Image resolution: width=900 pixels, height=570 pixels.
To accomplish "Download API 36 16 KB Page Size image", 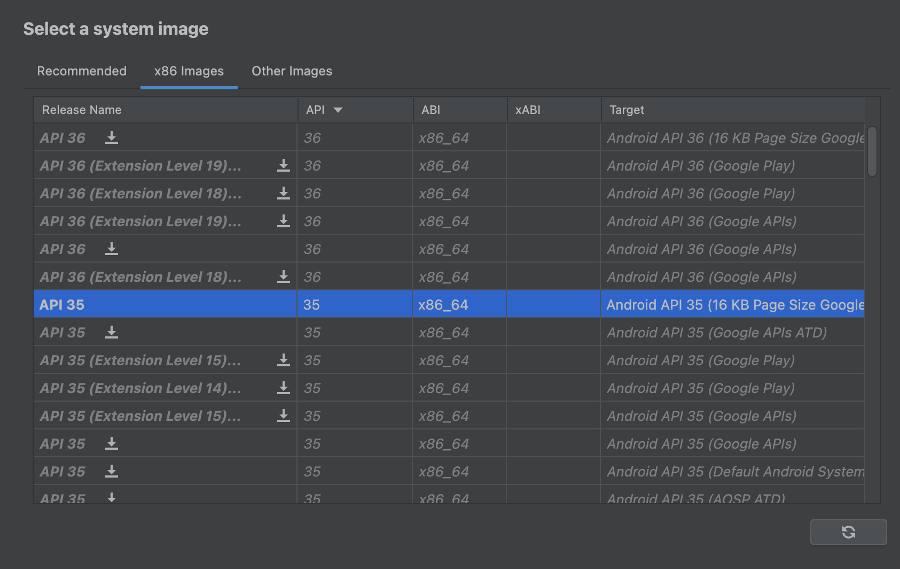I will coord(112,138).
